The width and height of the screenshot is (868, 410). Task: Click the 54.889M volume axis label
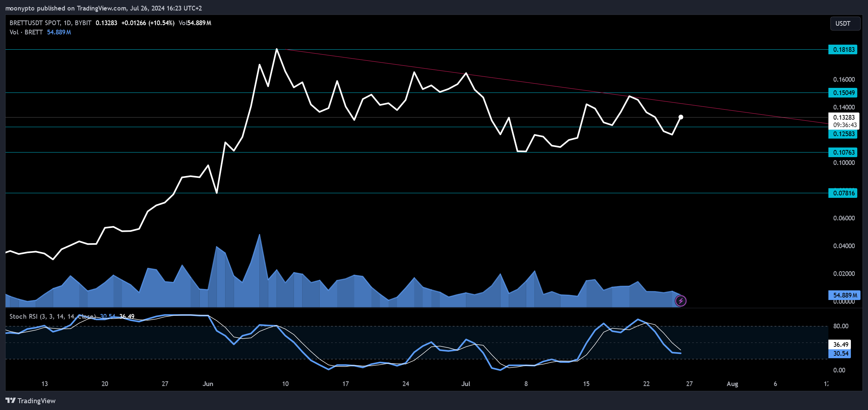844,295
